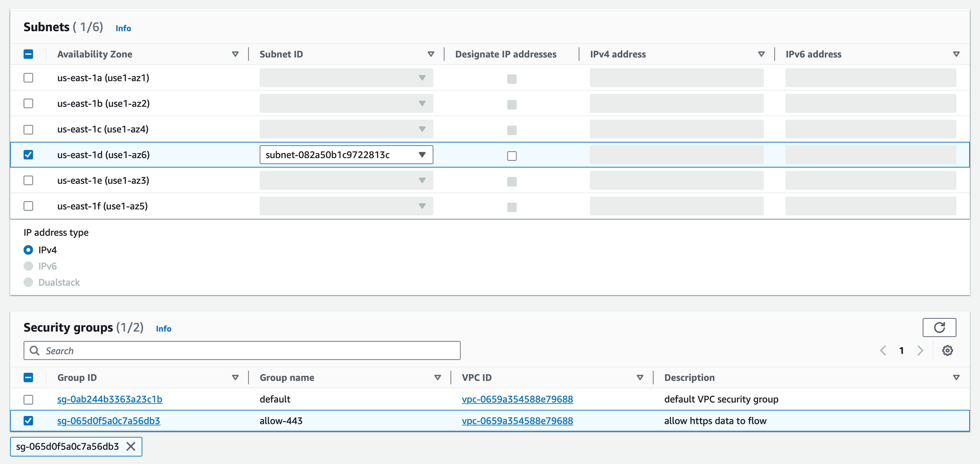Viewport: 980px width, 464px height.
Task: Select the us-east-1a availability zone checkbox
Action: [28, 77]
